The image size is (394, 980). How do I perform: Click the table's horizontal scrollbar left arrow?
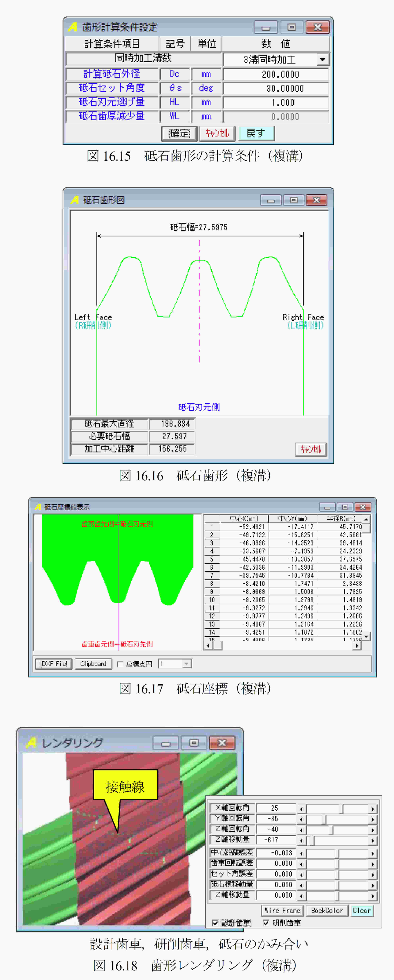[208, 646]
